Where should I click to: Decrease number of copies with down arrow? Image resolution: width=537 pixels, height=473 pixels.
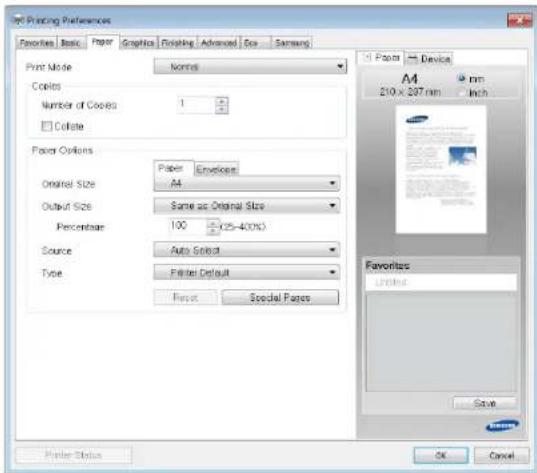coord(222,109)
